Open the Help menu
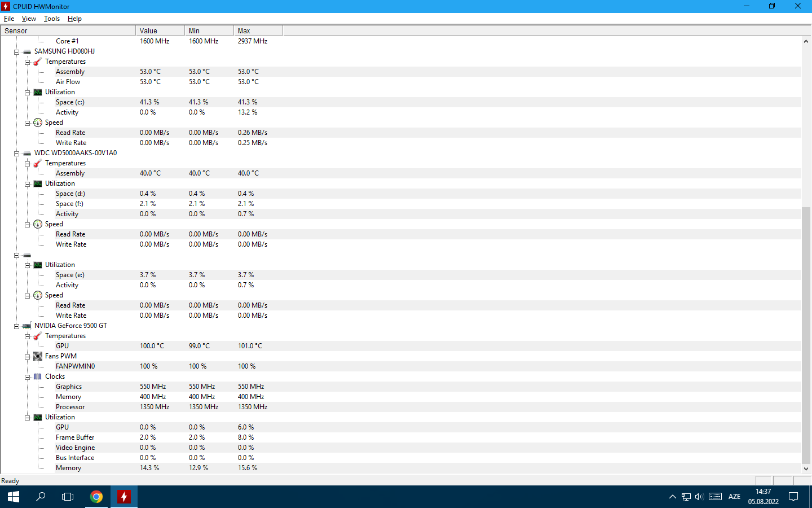The image size is (812, 508). click(x=74, y=19)
